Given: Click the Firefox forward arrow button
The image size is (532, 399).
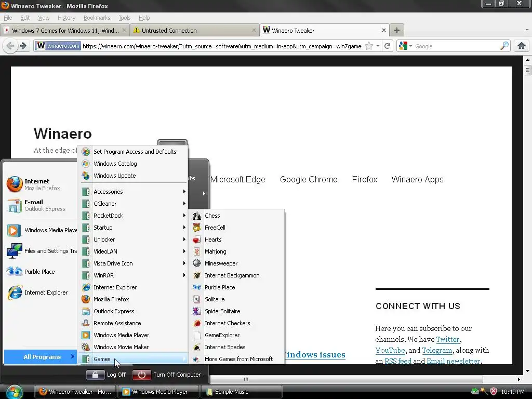Looking at the screenshot, I should tap(23, 46).
